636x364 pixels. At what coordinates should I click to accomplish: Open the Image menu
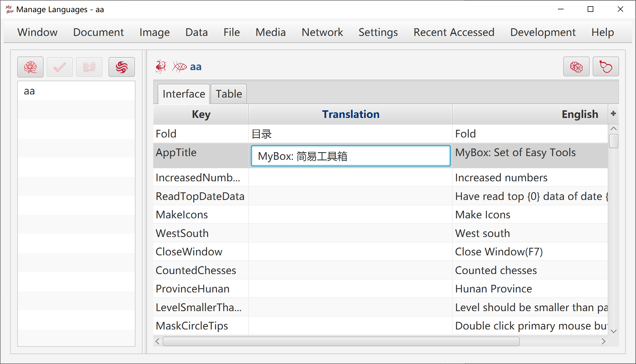(154, 32)
